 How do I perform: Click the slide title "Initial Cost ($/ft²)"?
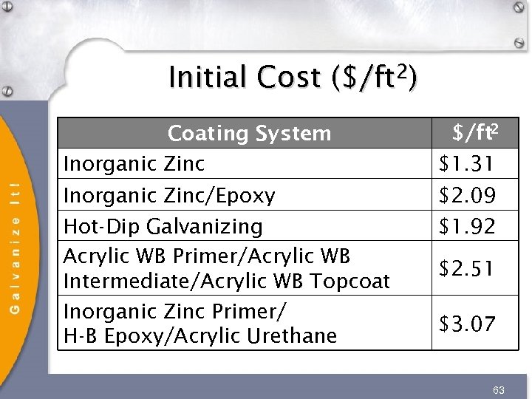coord(292,78)
